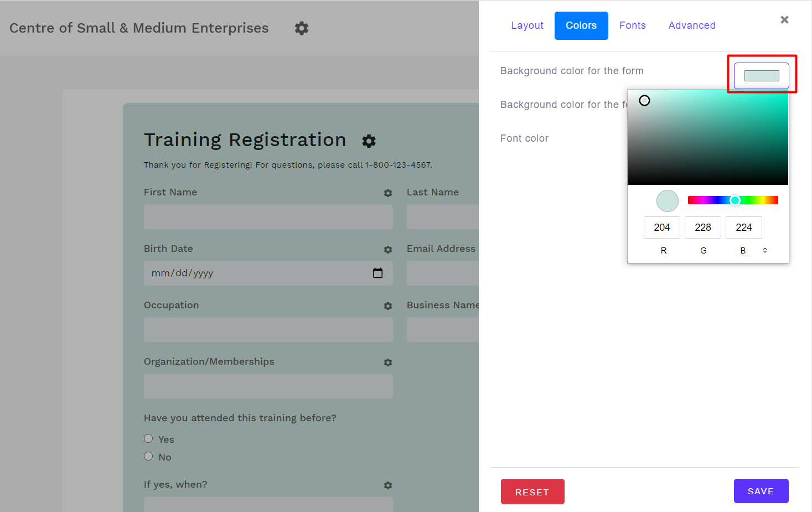Open the calendar picker in Birth Date
The image size is (812, 512).
pos(378,273)
